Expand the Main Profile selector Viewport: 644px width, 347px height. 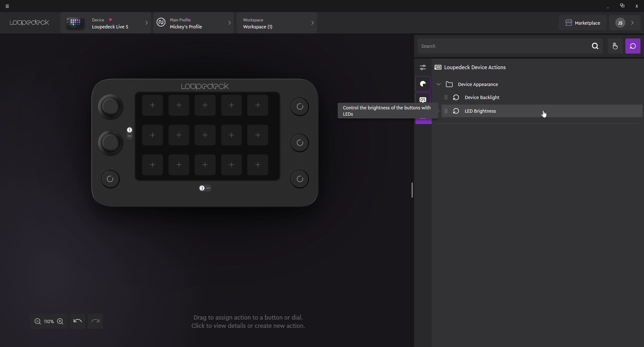point(193,23)
